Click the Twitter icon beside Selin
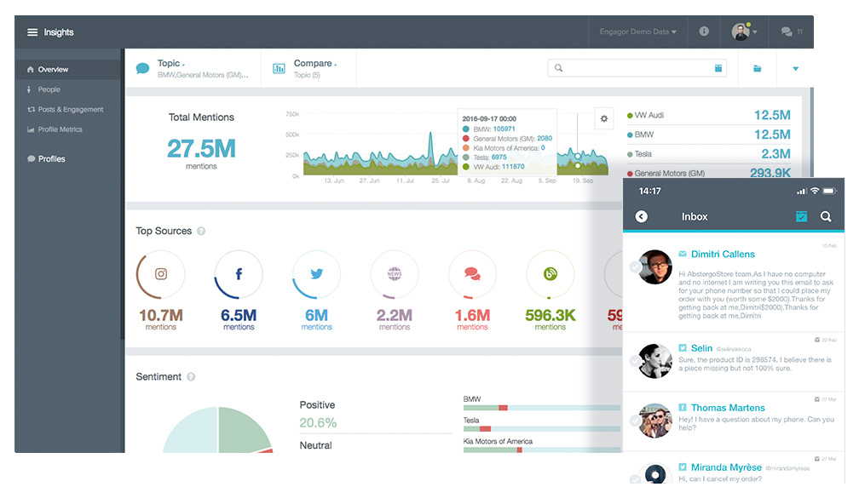Image resolution: width=859 pixels, height=504 pixels. click(683, 348)
